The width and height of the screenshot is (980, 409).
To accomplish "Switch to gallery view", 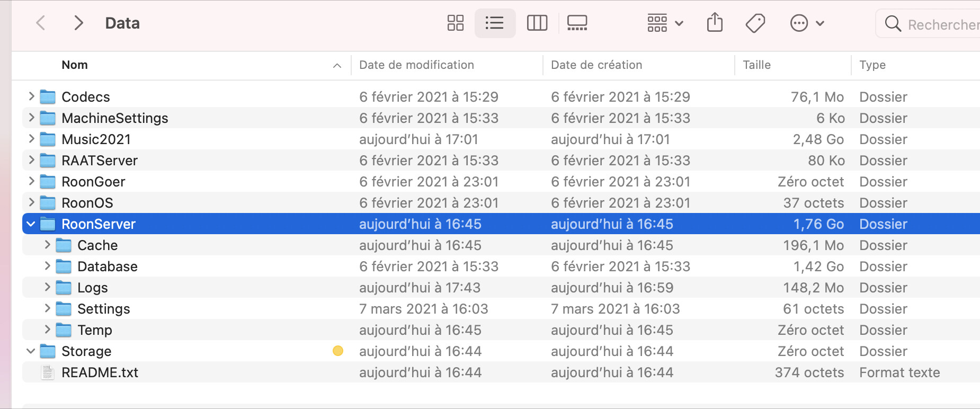I will coord(577,23).
